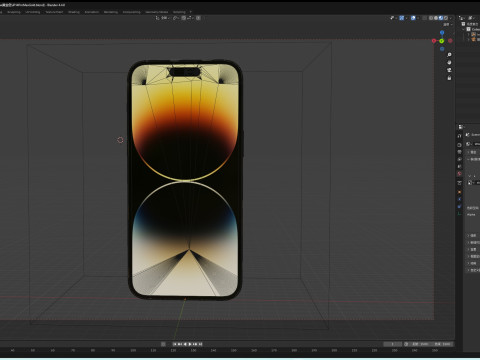
Task: Play the animation in reverse
Action: point(185,344)
